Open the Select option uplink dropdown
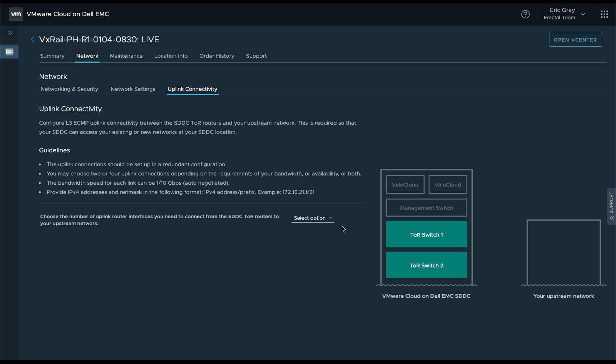 click(313, 218)
